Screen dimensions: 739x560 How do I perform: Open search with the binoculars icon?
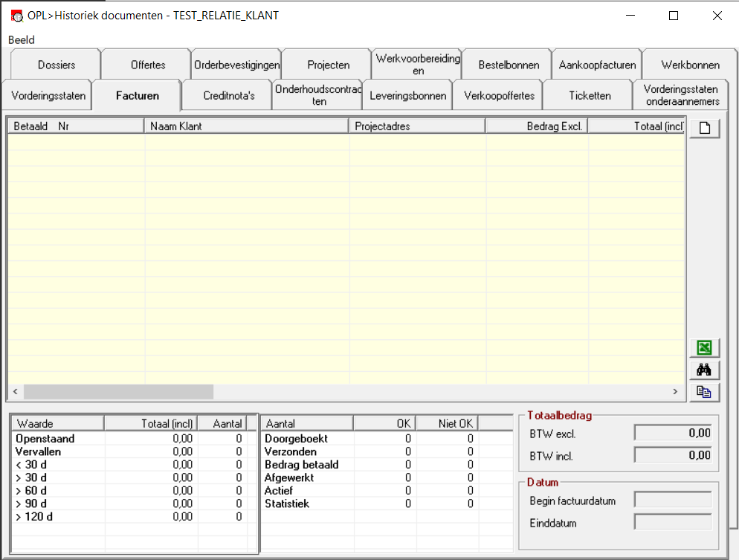coord(705,370)
